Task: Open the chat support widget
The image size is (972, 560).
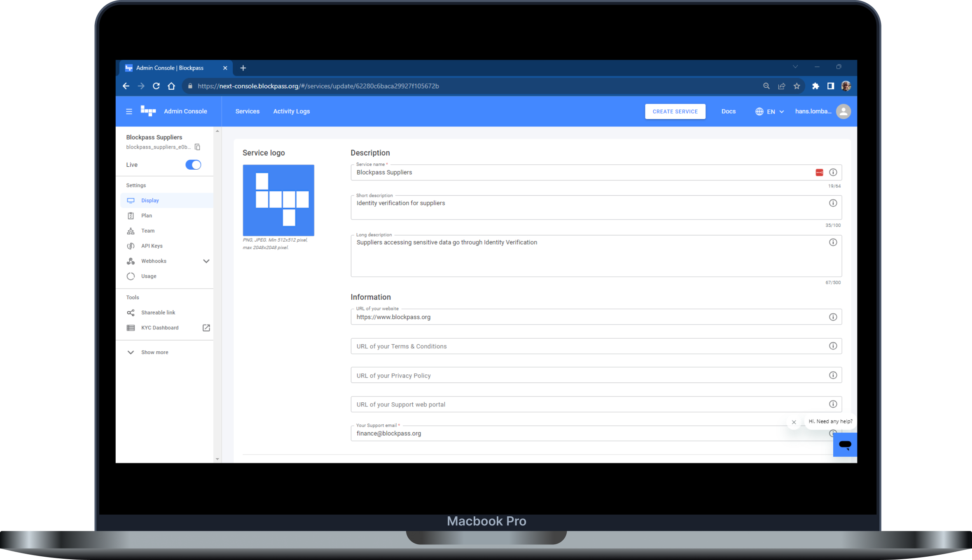Action: pos(845,445)
